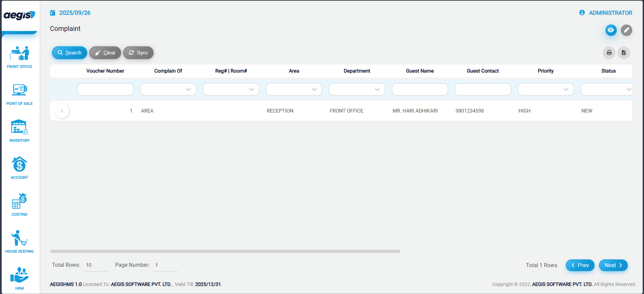Open the HRM module
Viewport: 644px width, 294px height.
(19, 278)
